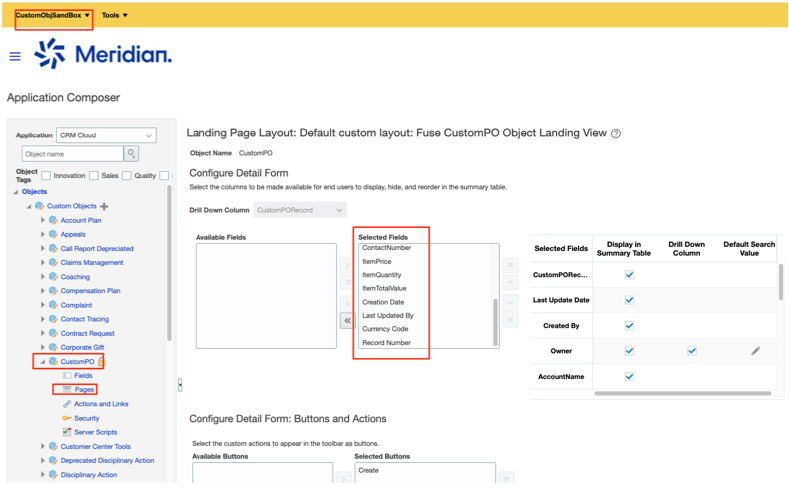Open the Pages link under CustomPO
The height and width of the screenshot is (488, 789).
pos(84,390)
